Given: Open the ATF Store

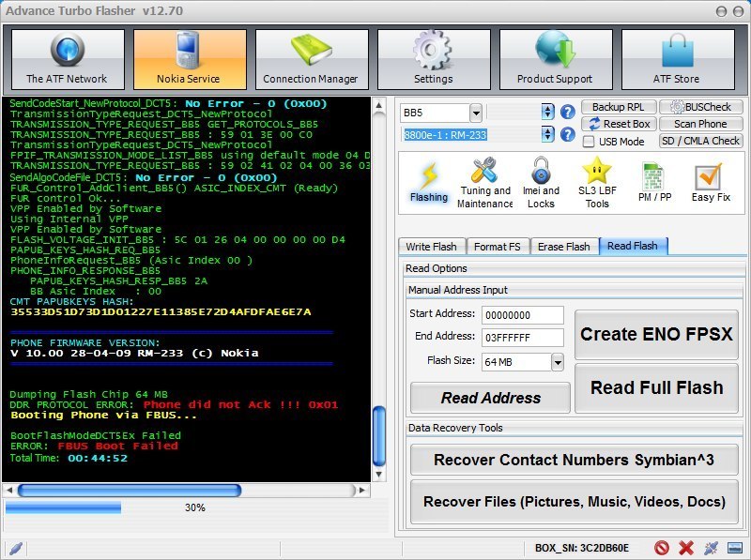Looking at the screenshot, I should 676,59.
